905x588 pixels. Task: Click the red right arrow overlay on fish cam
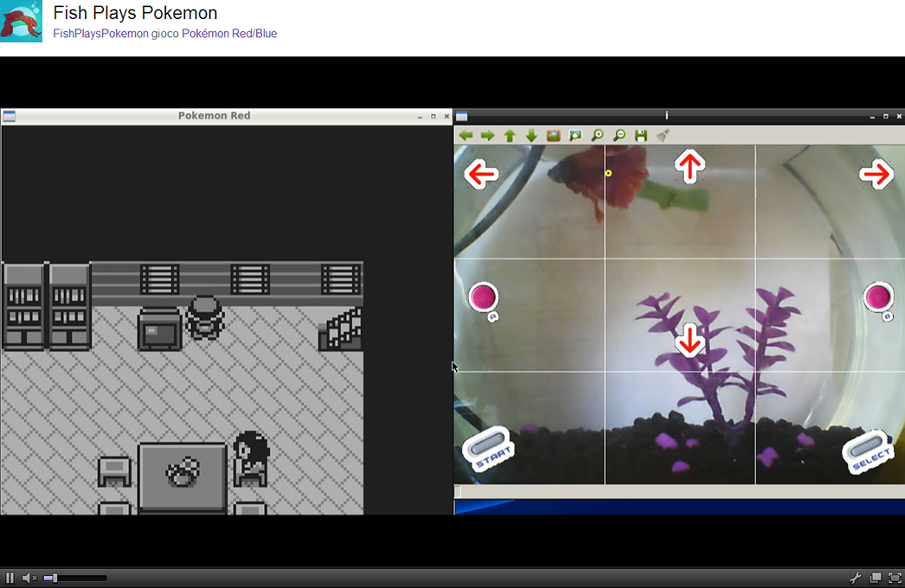[x=876, y=174]
